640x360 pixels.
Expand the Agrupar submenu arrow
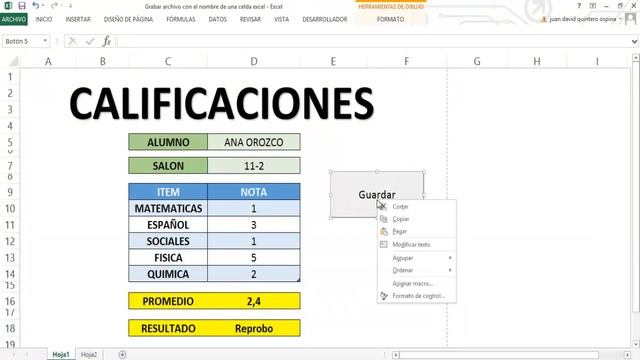(x=450, y=258)
